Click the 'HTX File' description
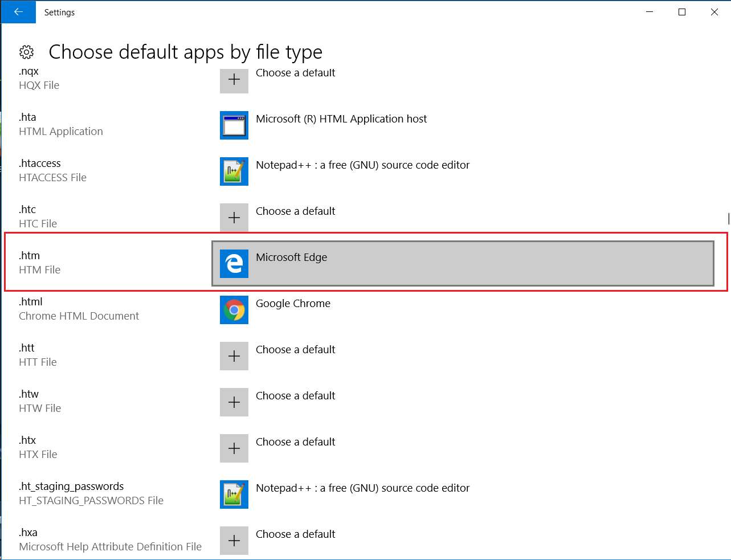The width and height of the screenshot is (731, 560). [x=38, y=455]
